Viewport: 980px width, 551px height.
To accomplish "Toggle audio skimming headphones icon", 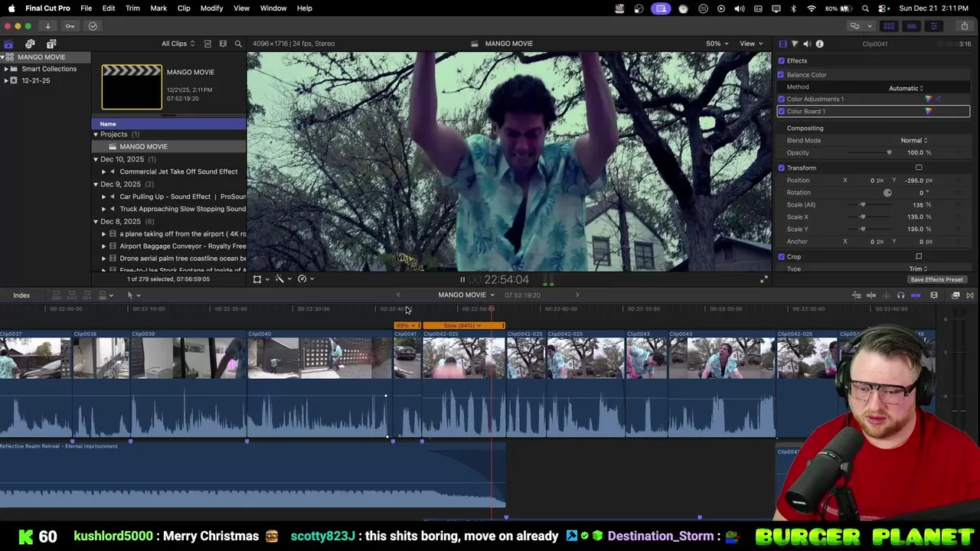I will point(900,295).
